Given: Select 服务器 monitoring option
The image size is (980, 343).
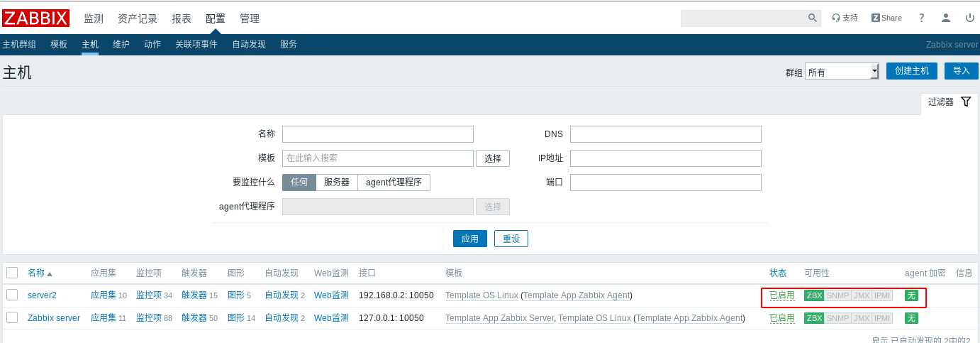Looking at the screenshot, I should (337, 183).
